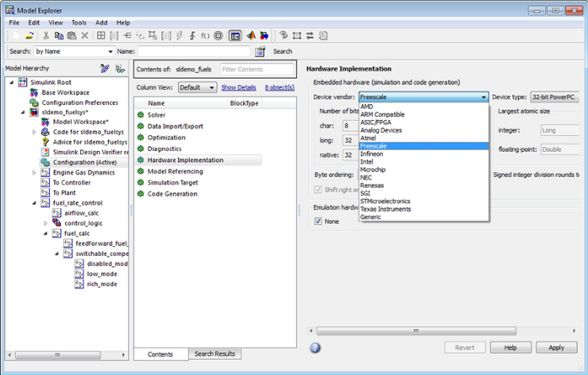The width and height of the screenshot is (588, 375).
Task: Click the Copy toolbar icon
Action: coord(59,36)
